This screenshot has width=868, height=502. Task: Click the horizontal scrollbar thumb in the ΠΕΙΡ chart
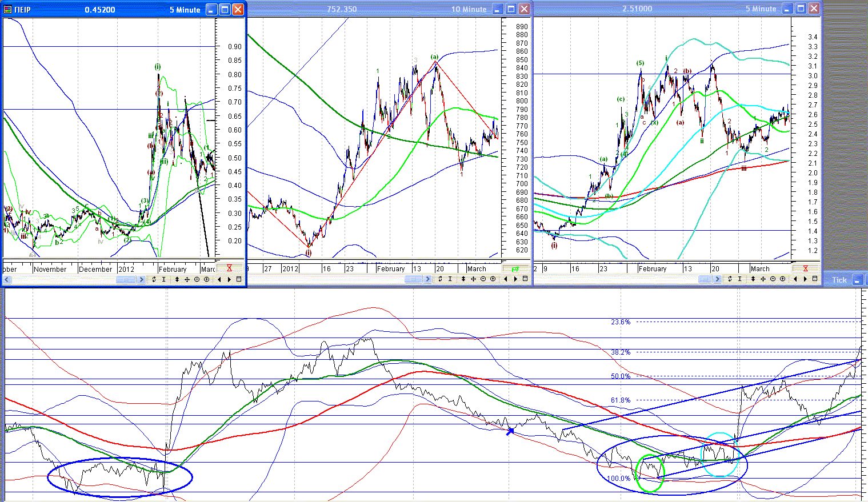click(126, 279)
